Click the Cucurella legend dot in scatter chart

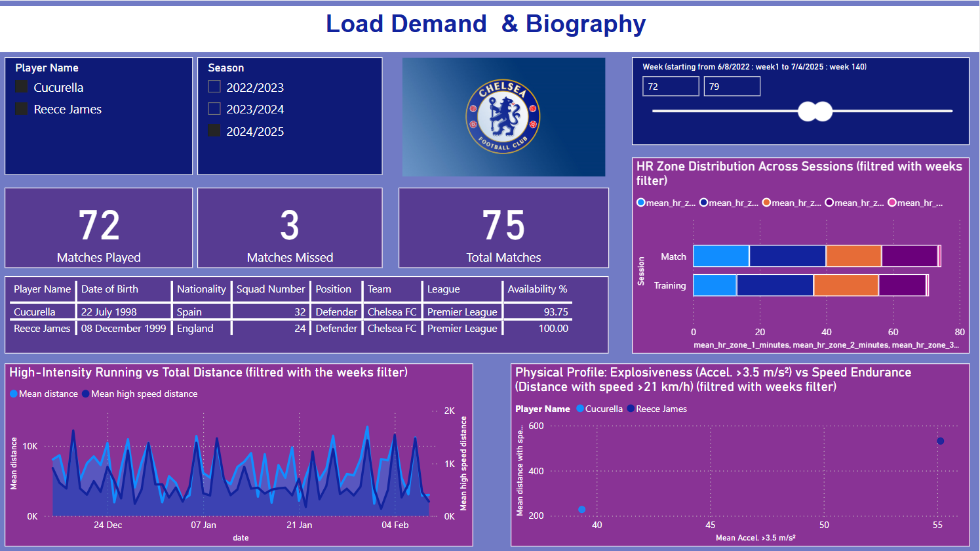tap(580, 409)
